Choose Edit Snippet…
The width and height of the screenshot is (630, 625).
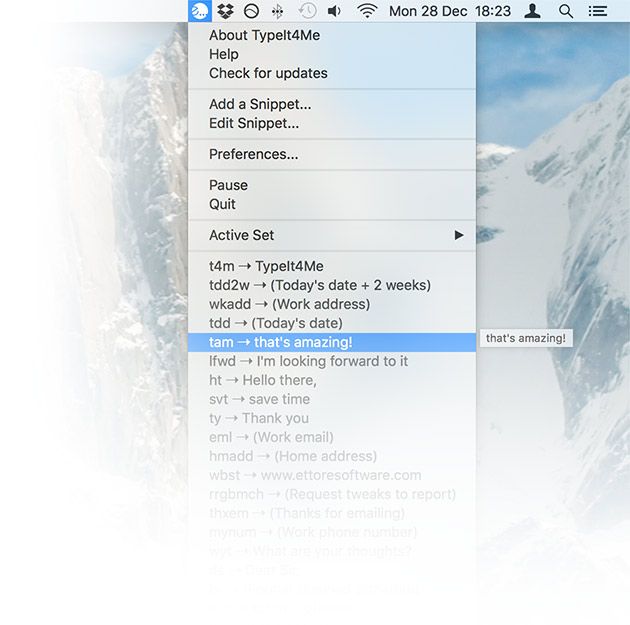(x=332, y=123)
